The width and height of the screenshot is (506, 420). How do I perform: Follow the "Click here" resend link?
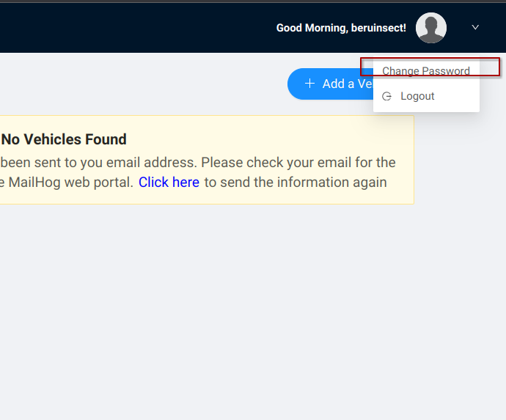pyautogui.click(x=169, y=182)
